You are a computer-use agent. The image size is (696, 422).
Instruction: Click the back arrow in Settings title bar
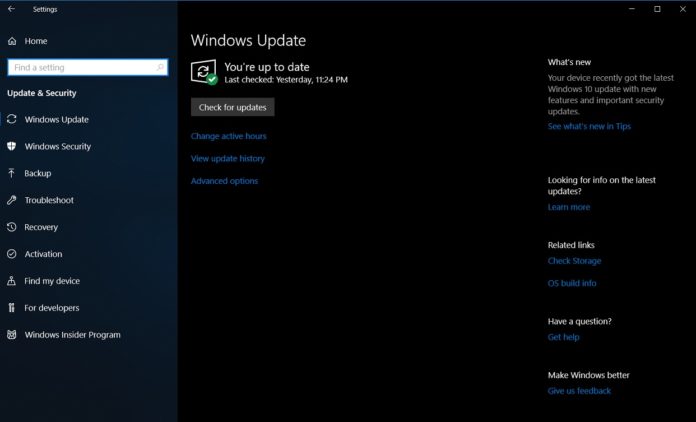12,9
